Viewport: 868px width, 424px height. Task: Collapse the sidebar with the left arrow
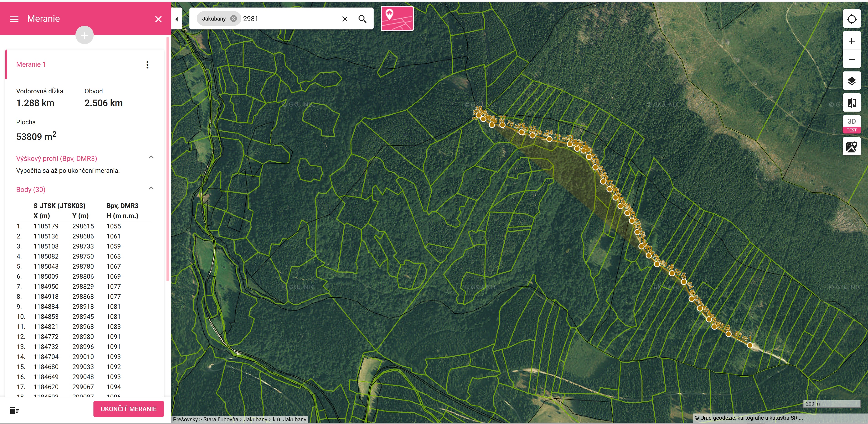(176, 19)
